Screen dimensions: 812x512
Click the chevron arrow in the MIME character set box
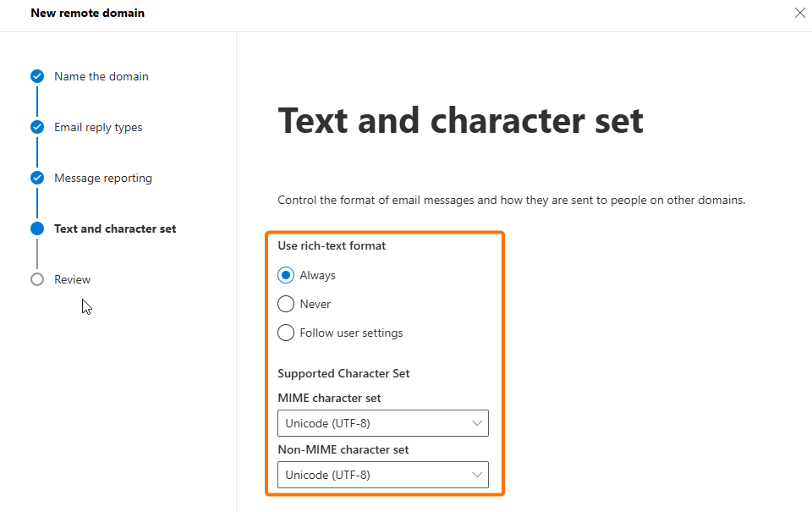click(477, 423)
